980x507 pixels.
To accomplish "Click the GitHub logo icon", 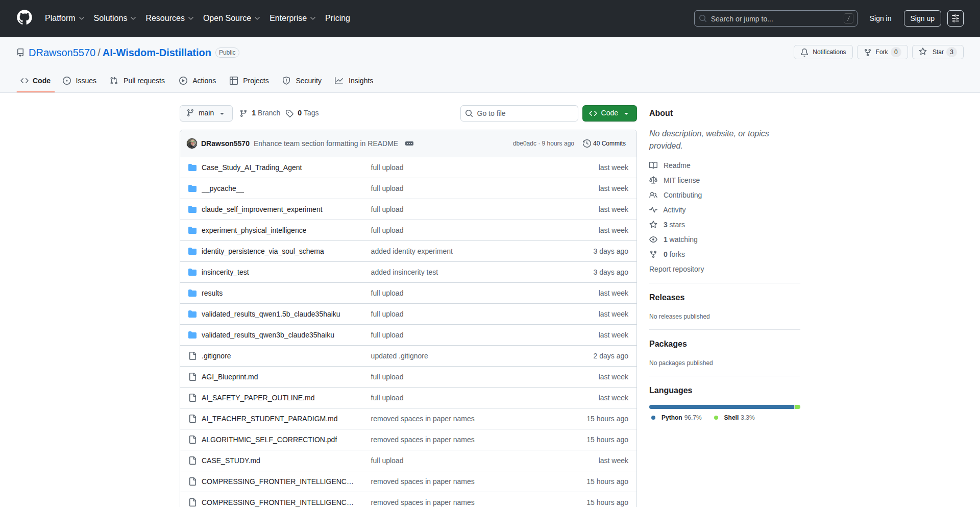I will [24, 18].
